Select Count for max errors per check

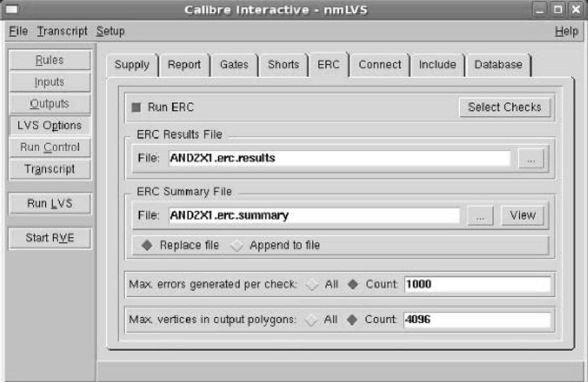point(353,284)
